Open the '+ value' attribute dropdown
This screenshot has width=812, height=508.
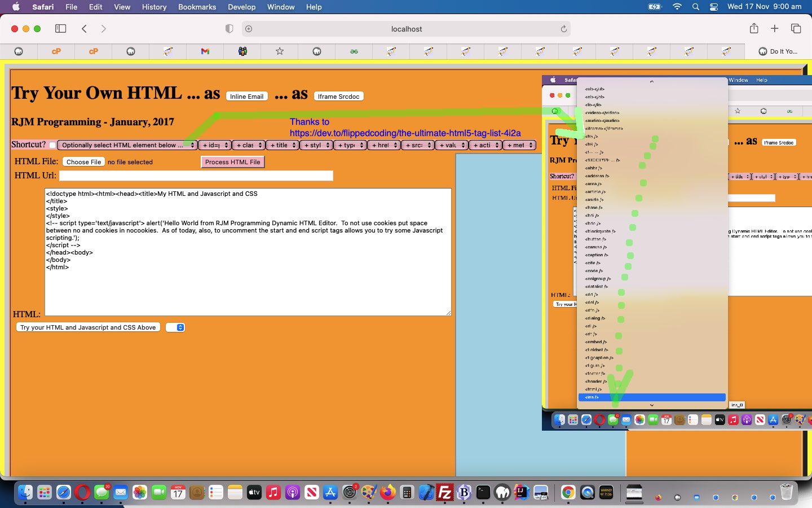coord(451,145)
